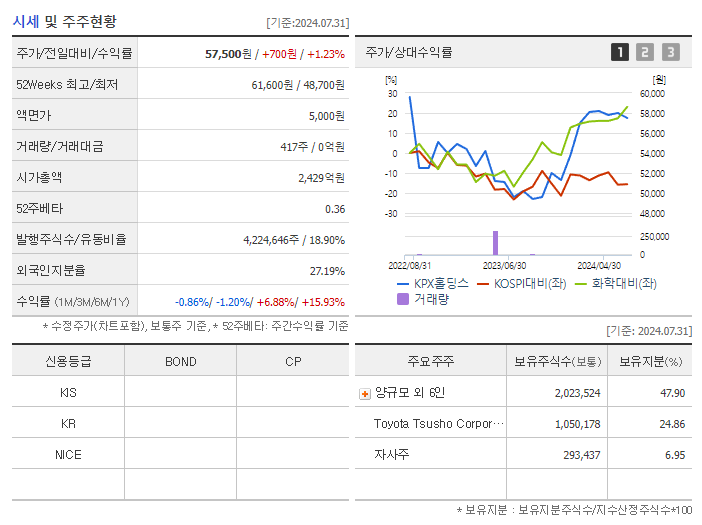Click the 24.86 ownership percentage
Screen dimensions: 702x525
click(672, 424)
